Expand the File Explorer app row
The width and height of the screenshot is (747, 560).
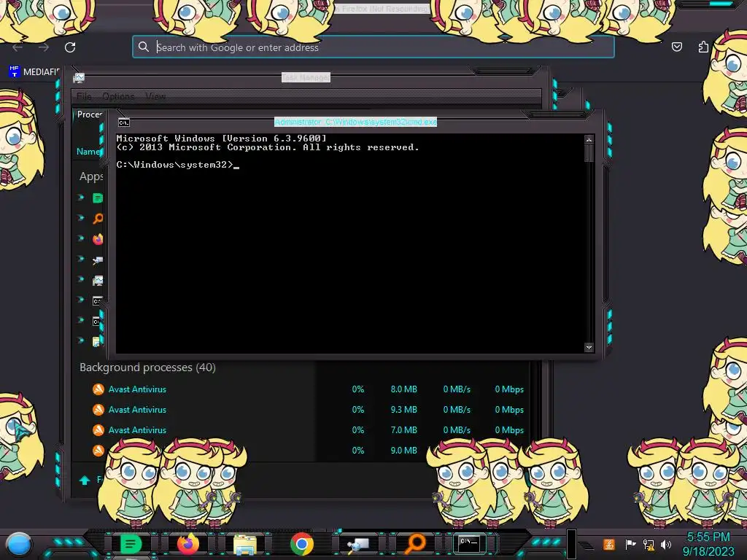81,341
